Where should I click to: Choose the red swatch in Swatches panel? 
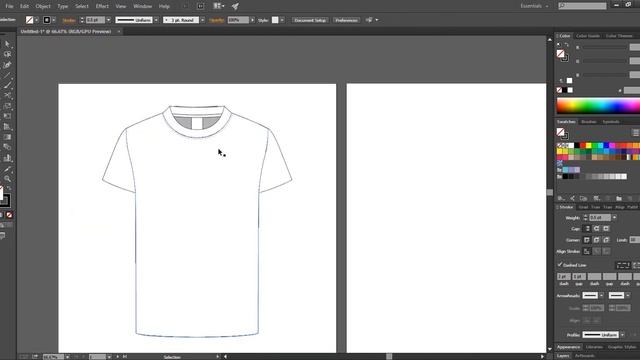tap(582, 145)
